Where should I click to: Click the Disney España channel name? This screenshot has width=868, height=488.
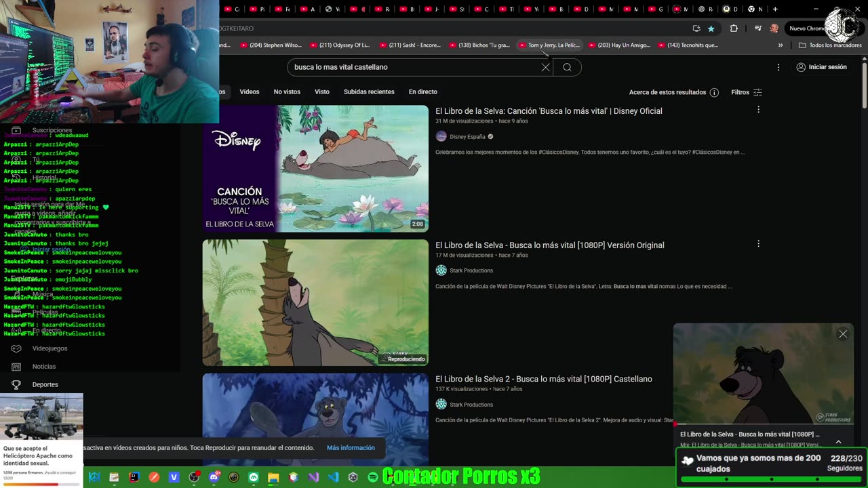[x=467, y=137]
